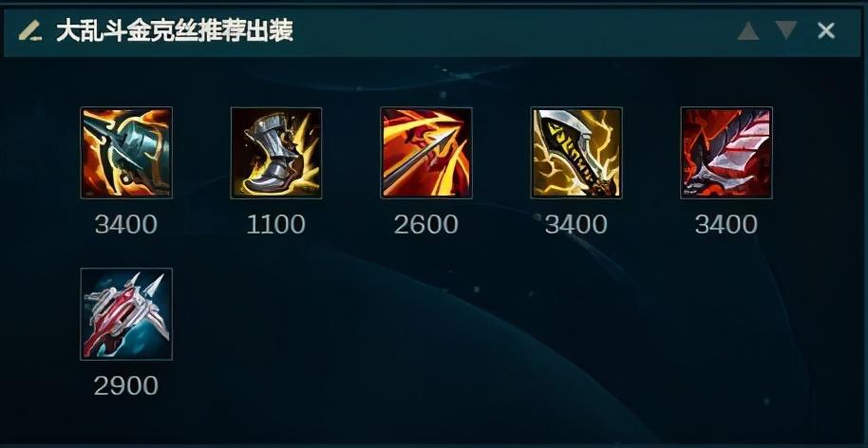Click the pencil edit icon beside the title
Image resolution: width=868 pixels, height=448 pixels.
(x=30, y=31)
